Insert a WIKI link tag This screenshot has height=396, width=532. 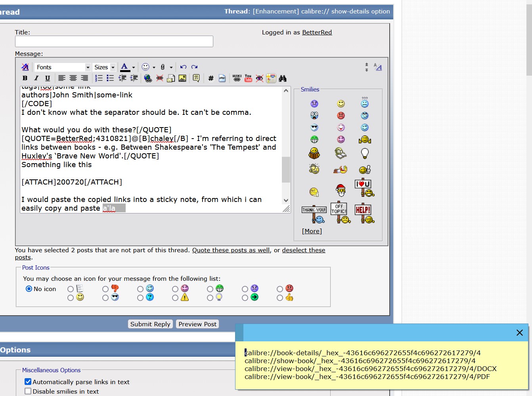coord(237,78)
